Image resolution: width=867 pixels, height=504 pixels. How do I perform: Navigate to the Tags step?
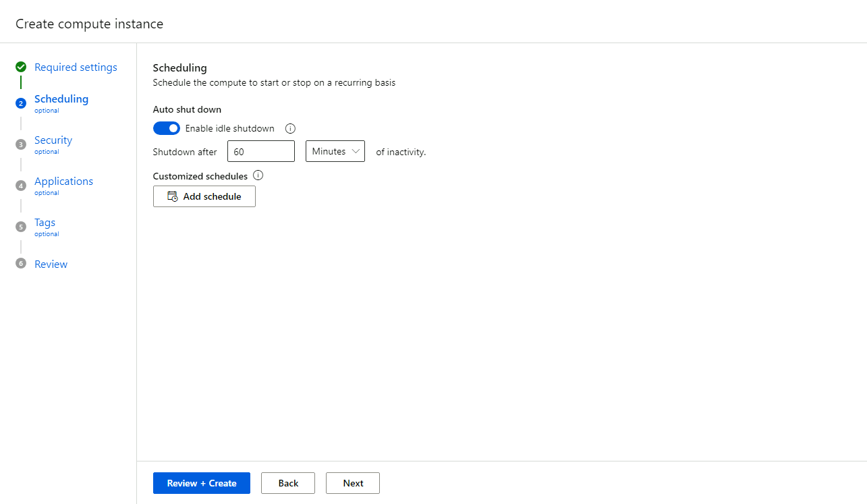[x=45, y=223]
